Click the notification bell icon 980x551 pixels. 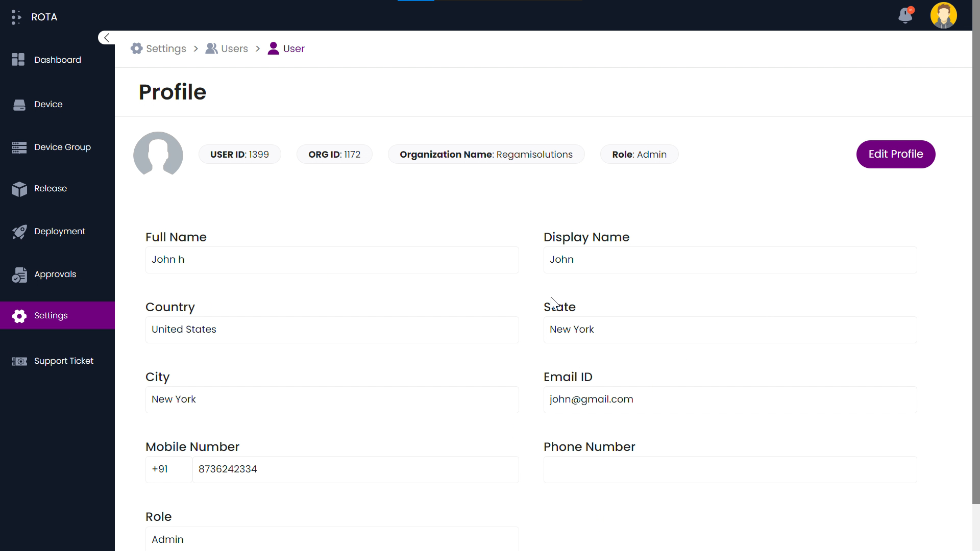click(x=905, y=15)
